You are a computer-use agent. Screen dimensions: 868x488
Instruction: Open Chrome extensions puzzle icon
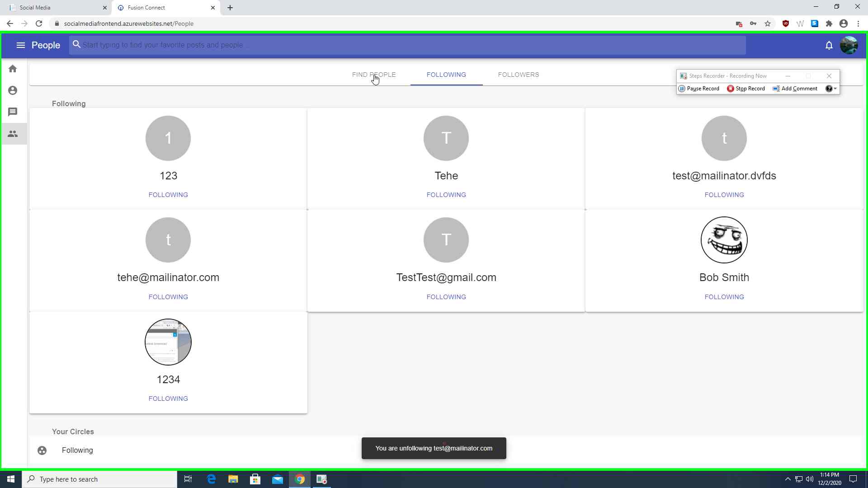point(829,23)
